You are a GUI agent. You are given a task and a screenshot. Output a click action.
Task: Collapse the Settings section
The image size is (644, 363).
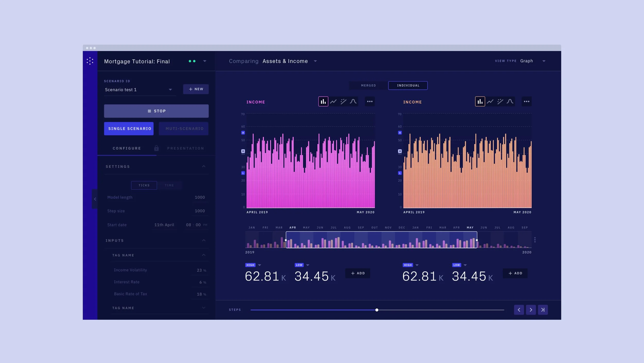click(x=204, y=166)
